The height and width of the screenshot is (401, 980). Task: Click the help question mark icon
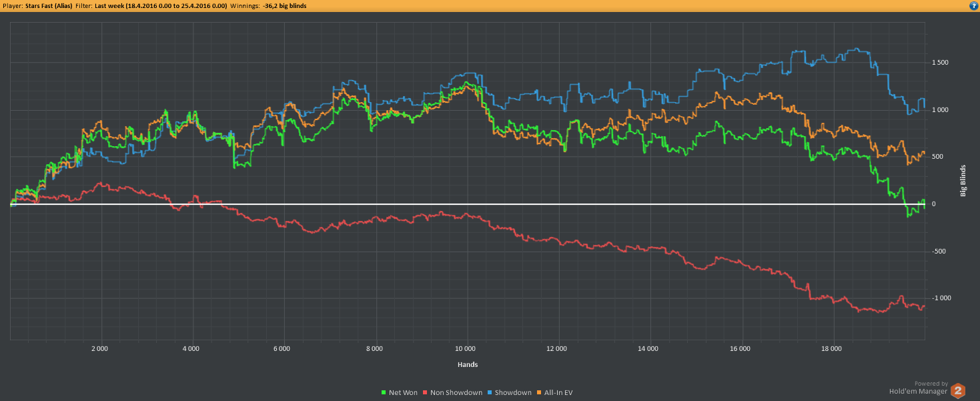[973, 5]
